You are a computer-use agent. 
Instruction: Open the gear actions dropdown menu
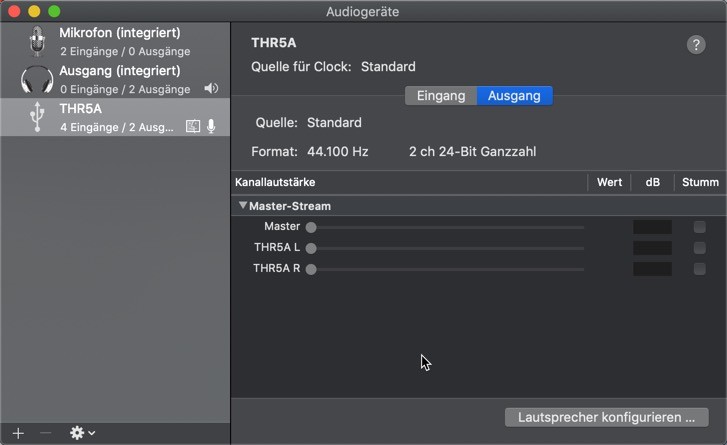[81, 433]
